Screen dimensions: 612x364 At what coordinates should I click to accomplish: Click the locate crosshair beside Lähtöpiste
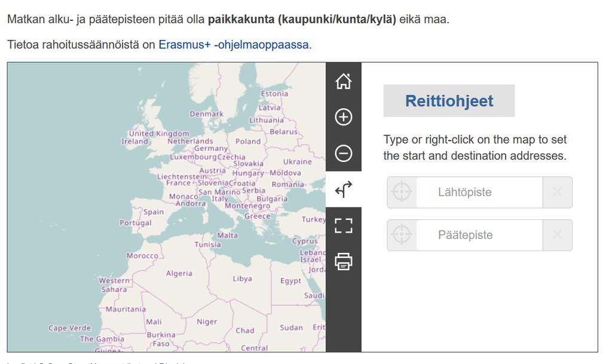402,192
